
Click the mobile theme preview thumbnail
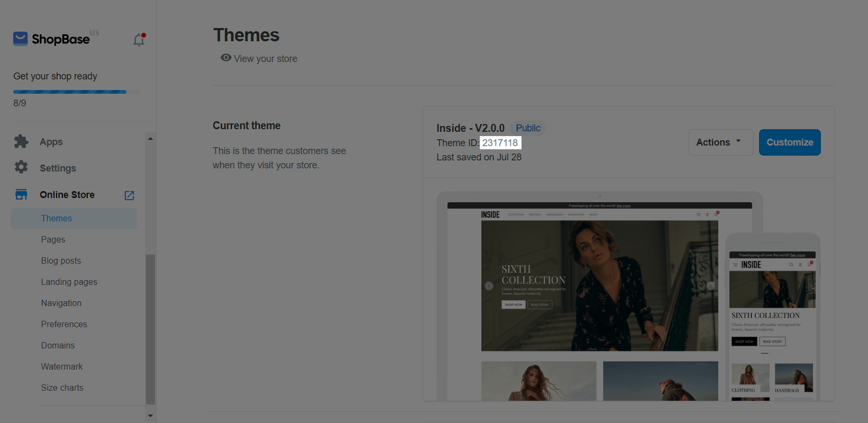[772, 320]
